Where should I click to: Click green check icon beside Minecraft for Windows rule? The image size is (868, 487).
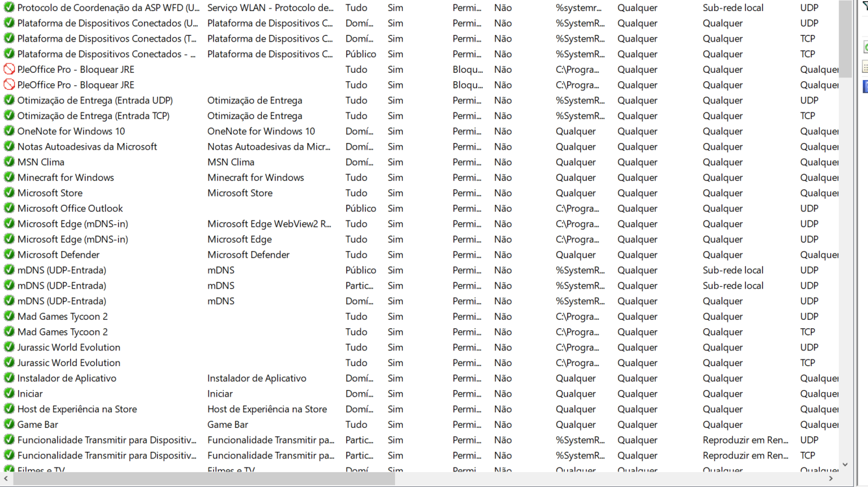9,178
